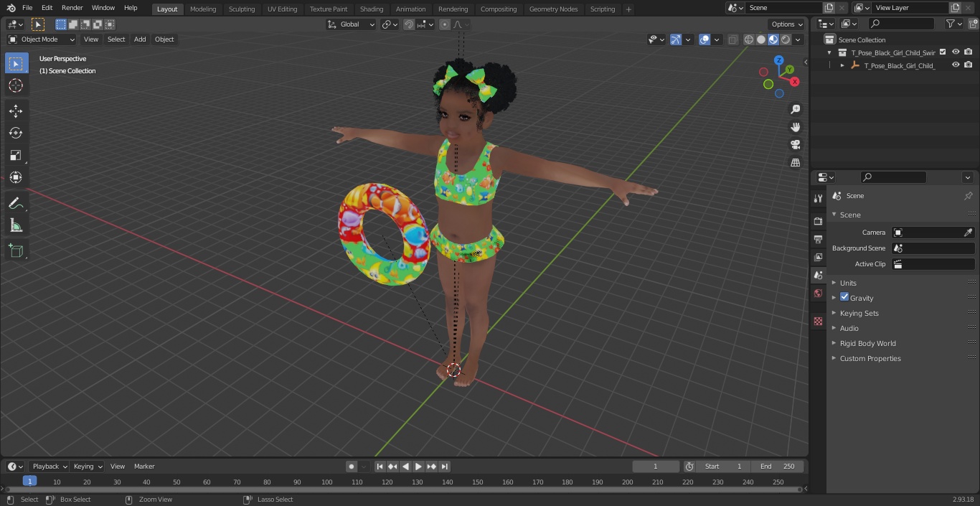
Task: Toggle exclude checkbox for T_Pose_Black_Girl_Child_Swir collection
Action: [943, 52]
